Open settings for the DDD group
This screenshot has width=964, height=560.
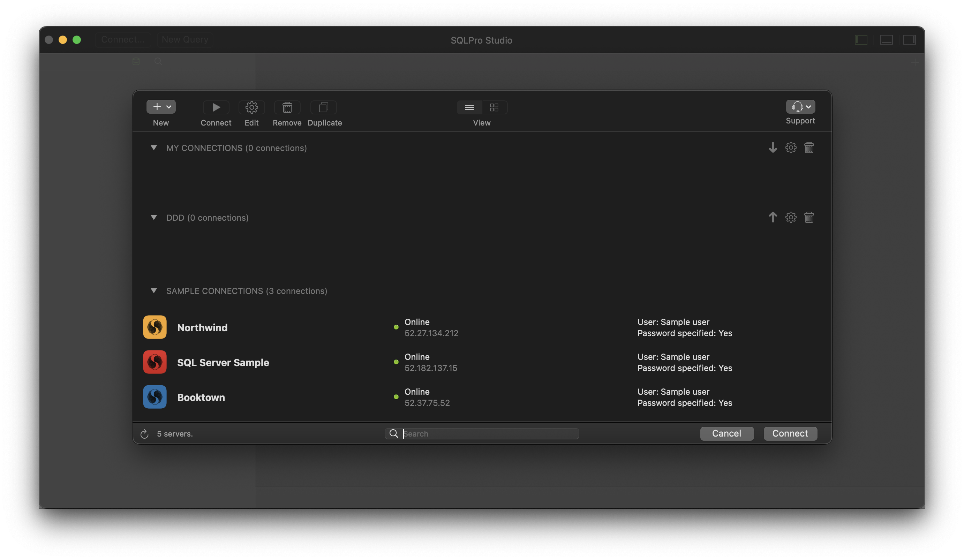coord(791,217)
